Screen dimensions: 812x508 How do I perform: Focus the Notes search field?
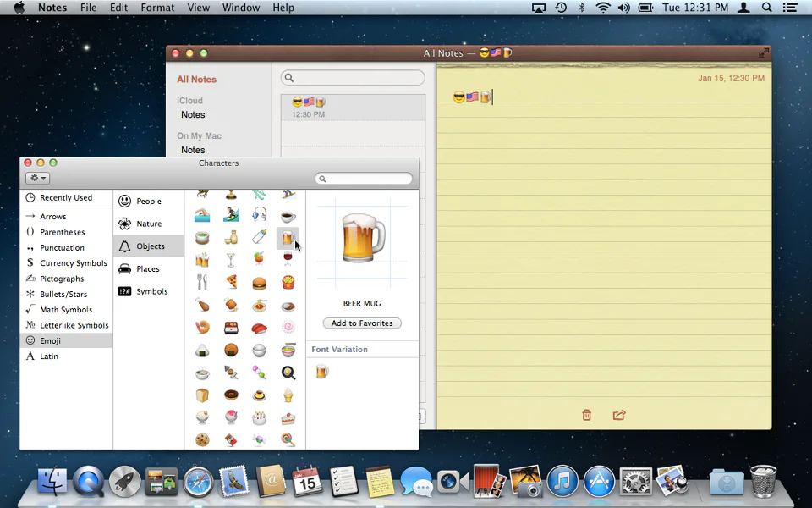pyautogui.click(x=353, y=78)
